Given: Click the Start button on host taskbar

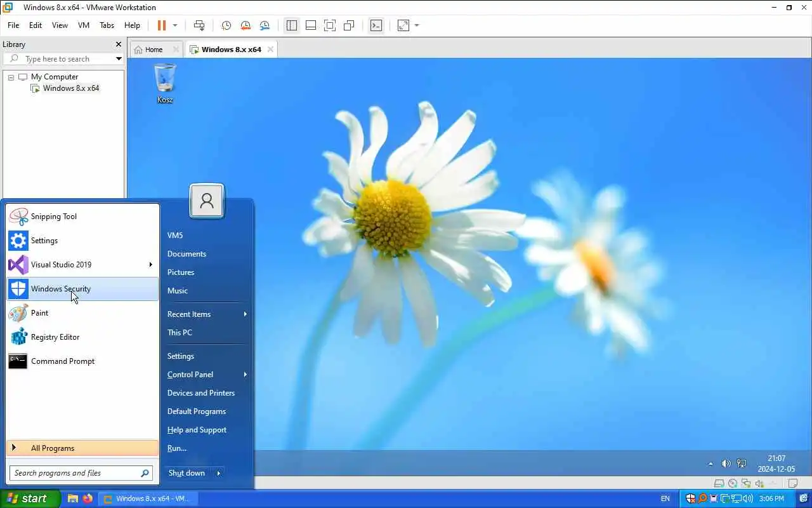Looking at the screenshot, I should 30,498.
